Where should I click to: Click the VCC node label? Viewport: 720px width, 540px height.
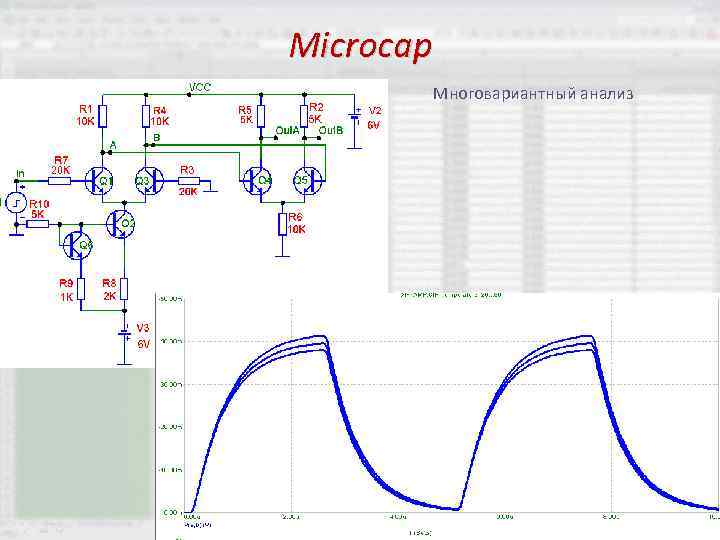200,87
